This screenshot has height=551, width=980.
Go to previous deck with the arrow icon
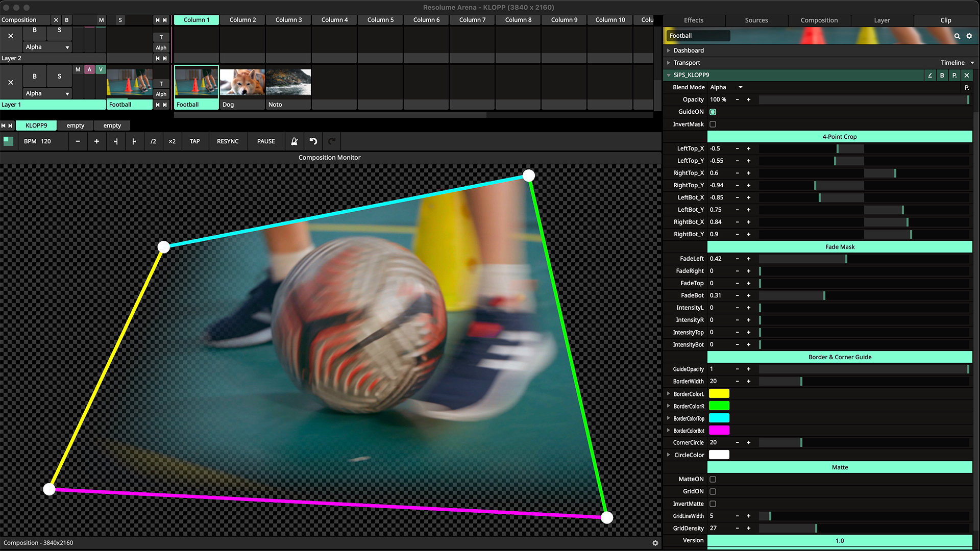(x=4, y=126)
